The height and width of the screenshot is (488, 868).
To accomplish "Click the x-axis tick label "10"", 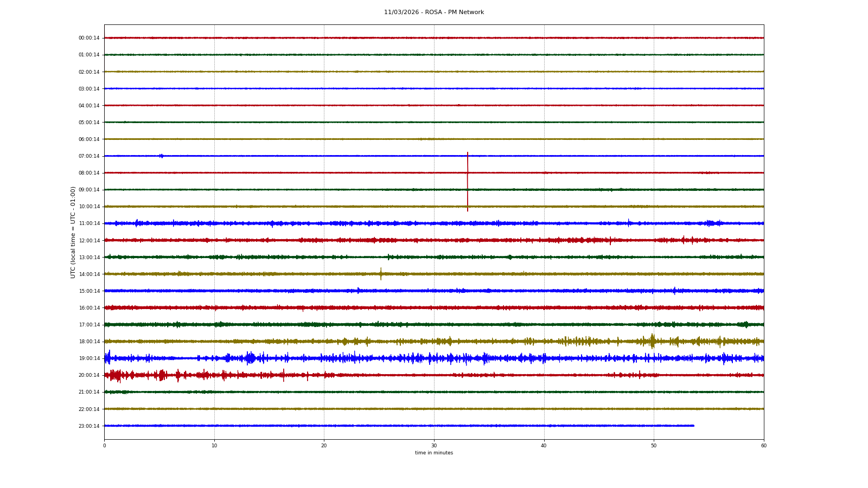I will [x=214, y=446].
